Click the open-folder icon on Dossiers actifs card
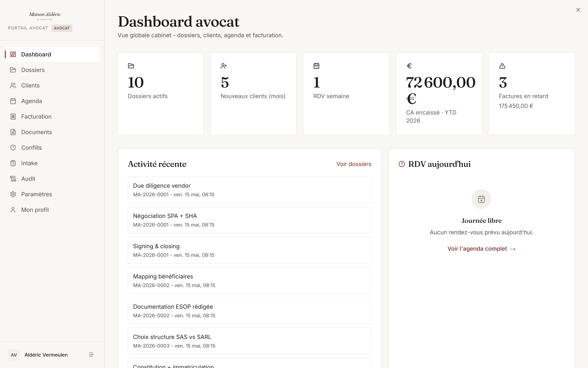 pyautogui.click(x=131, y=66)
